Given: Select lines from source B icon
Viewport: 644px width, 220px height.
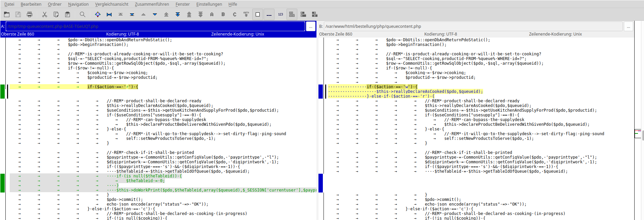Looking at the screenshot, I should tap(223, 14).
